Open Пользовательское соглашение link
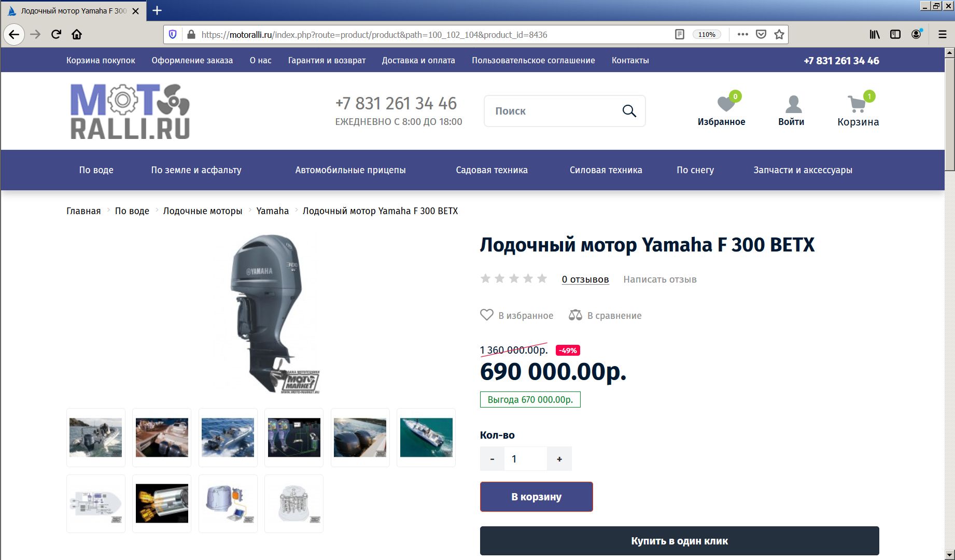 tap(533, 61)
